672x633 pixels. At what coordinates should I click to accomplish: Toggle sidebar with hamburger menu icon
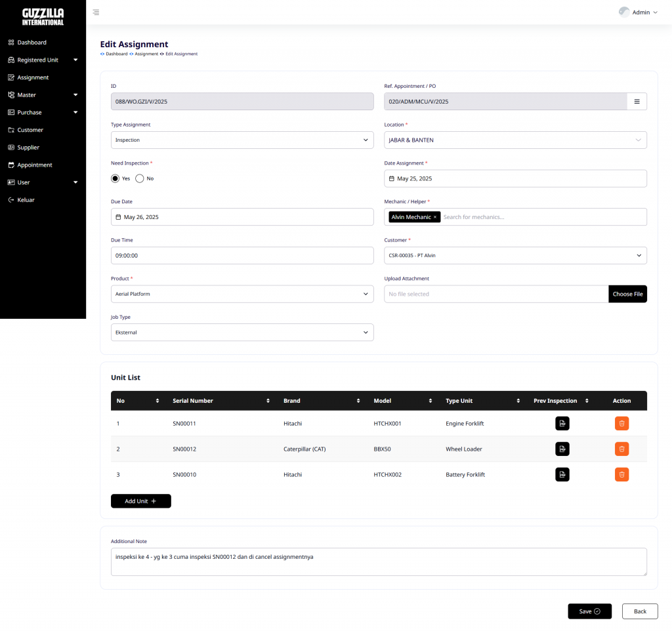(x=96, y=12)
